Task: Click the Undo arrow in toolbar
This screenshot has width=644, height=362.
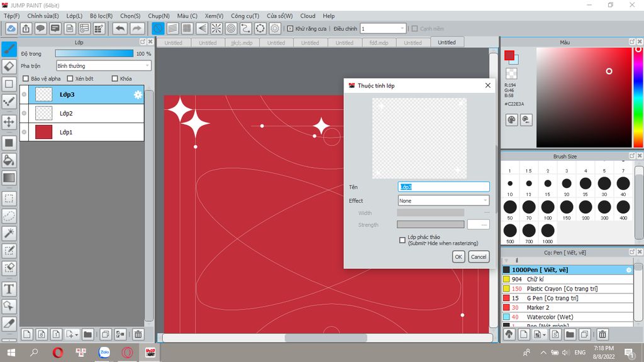Action: pyautogui.click(x=120, y=28)
